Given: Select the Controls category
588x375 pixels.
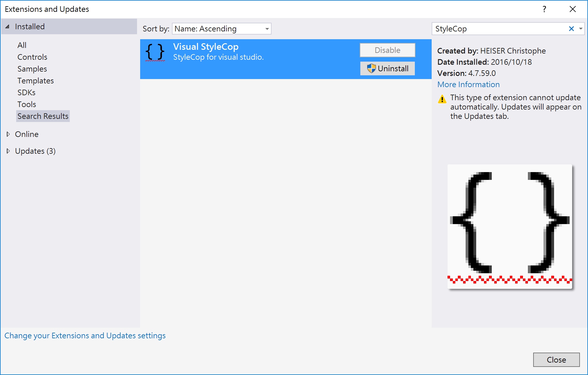Looking at the screenshot, I should point(32,57).
